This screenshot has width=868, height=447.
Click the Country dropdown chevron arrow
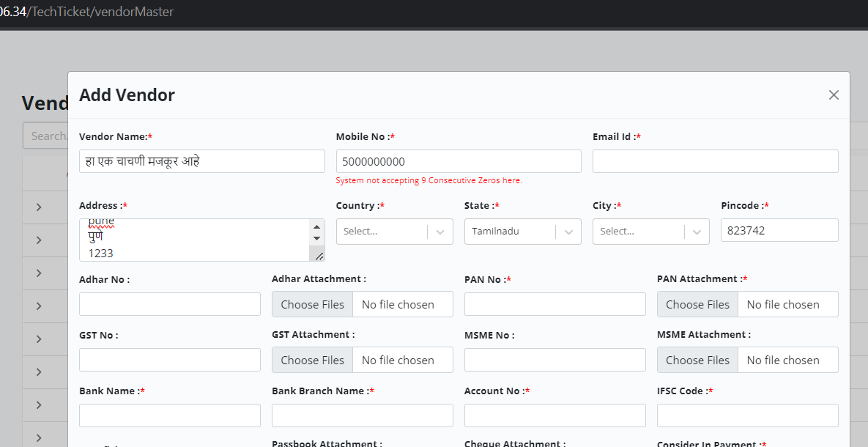440,232
